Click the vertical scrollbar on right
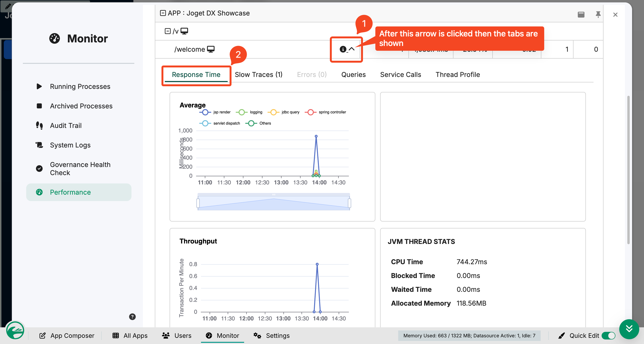 pyautogui.click(x=628, y=170)
